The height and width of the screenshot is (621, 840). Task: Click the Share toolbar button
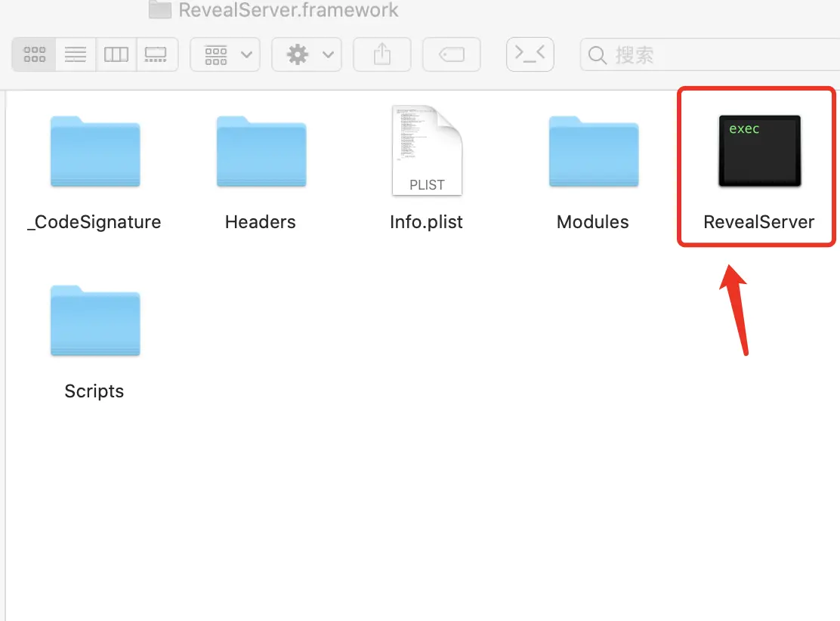(x=382, y=54)
